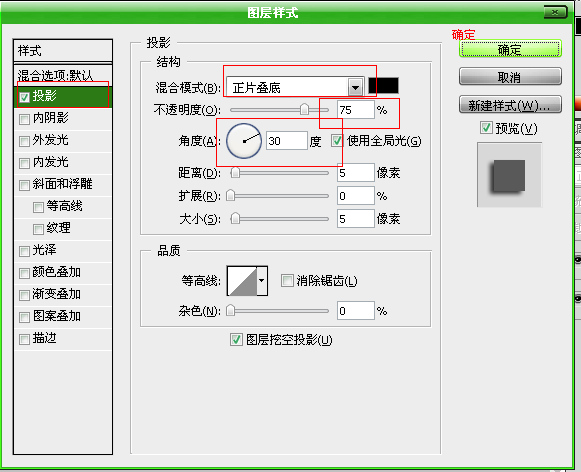Click the 不透明度 slider handle

pyautogui.click(x=304, y=110)
